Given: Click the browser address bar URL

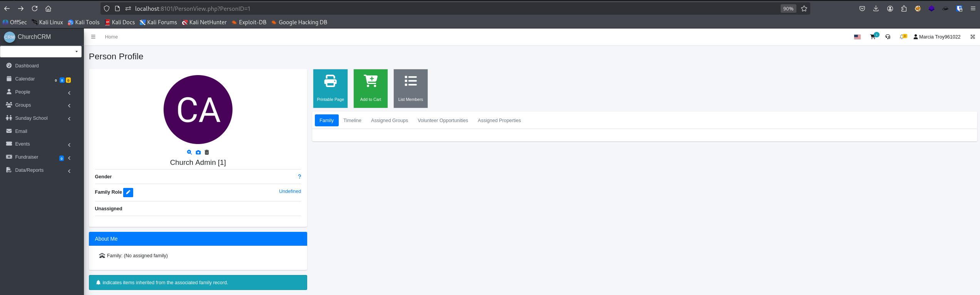Looking at the screenshot, I should [192, 8].
